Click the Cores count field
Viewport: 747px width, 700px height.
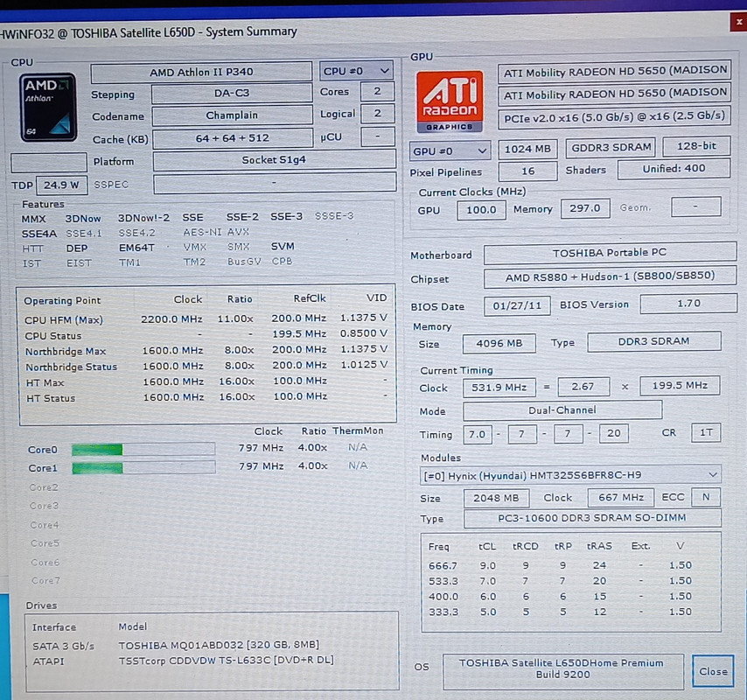377,91
